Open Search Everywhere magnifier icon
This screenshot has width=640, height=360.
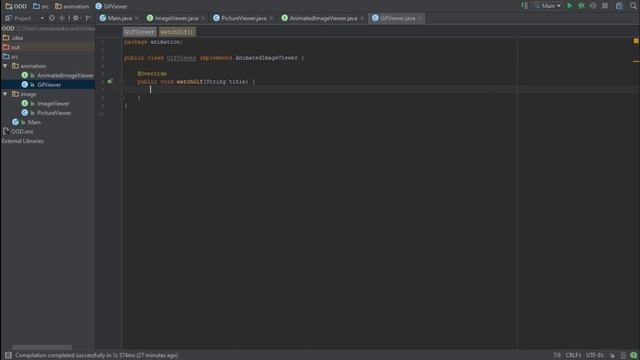[x=633, y=6]
